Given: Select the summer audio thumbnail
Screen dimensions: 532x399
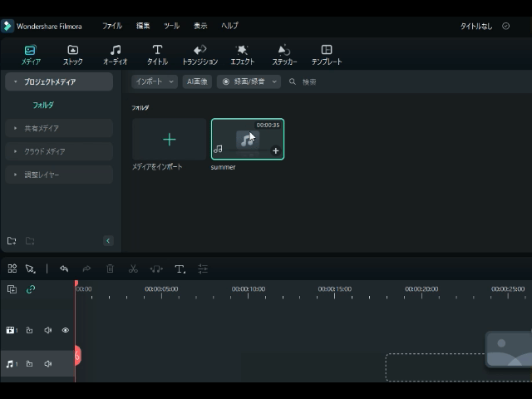Looking at the screenshot, I should coord(248,139).
